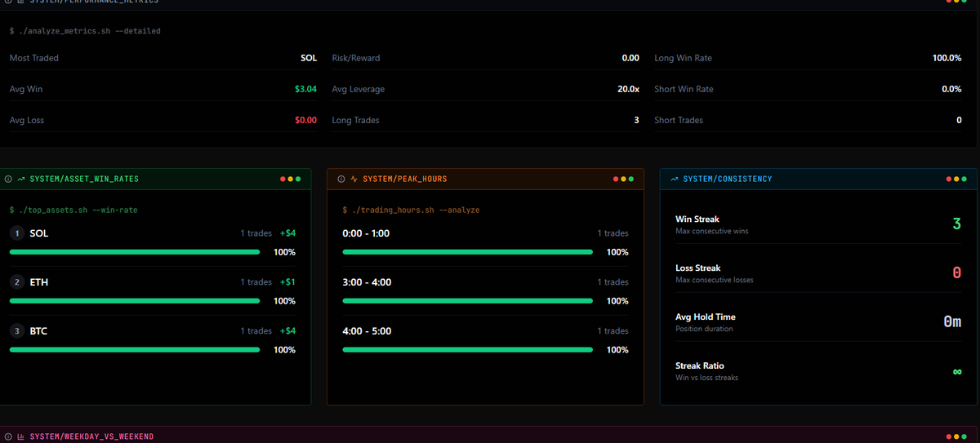Click the SOL win rate progress bar

click(x=135, y=252)
